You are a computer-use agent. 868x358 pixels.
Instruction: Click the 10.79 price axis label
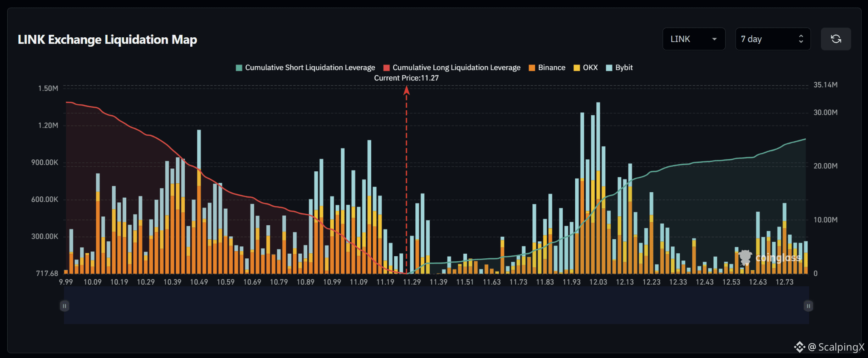click(279, 282)
